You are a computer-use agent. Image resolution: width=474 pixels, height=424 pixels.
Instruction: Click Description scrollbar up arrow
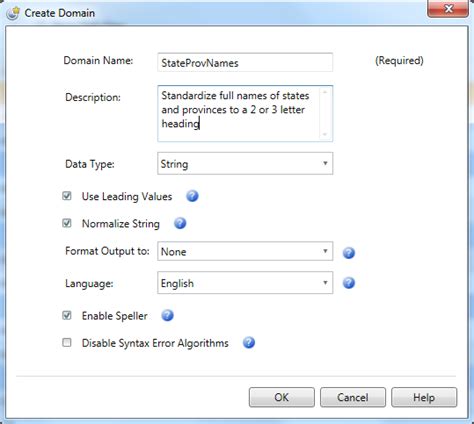point(325,92)
